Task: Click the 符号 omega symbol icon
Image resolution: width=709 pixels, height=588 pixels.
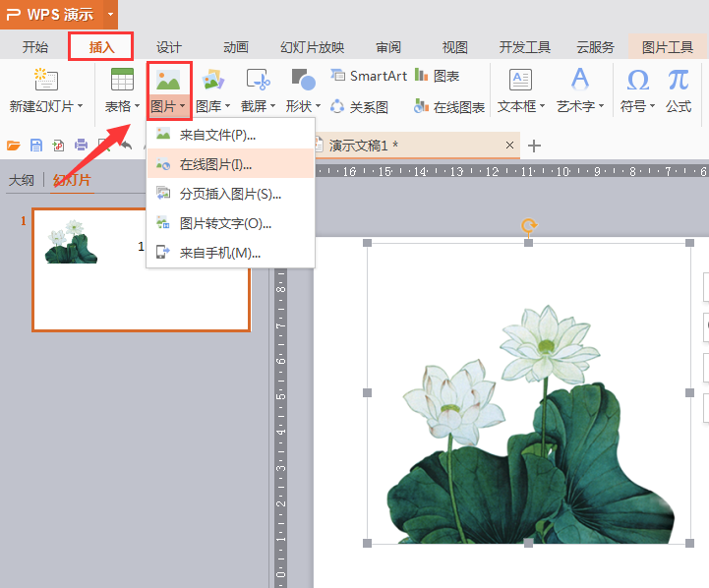Action: (637, 80)
